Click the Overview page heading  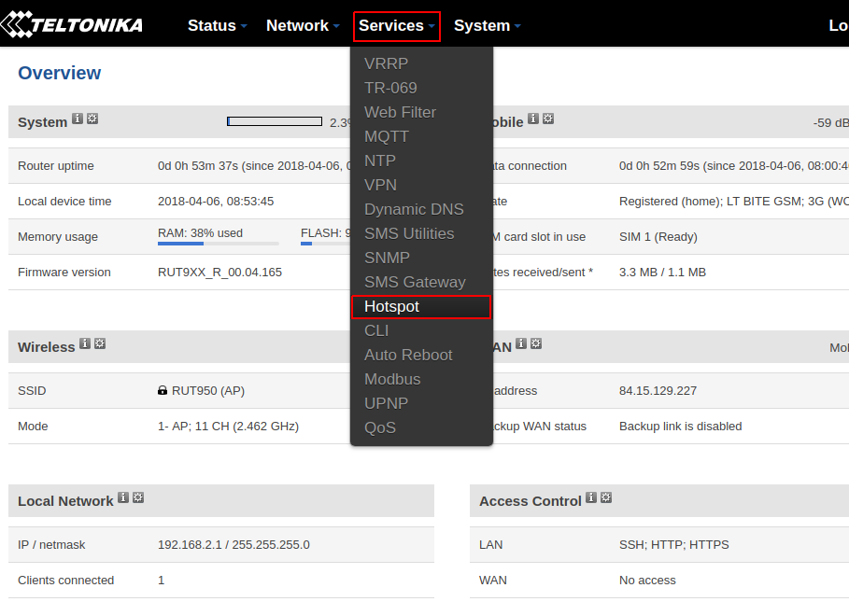[60, 73]
